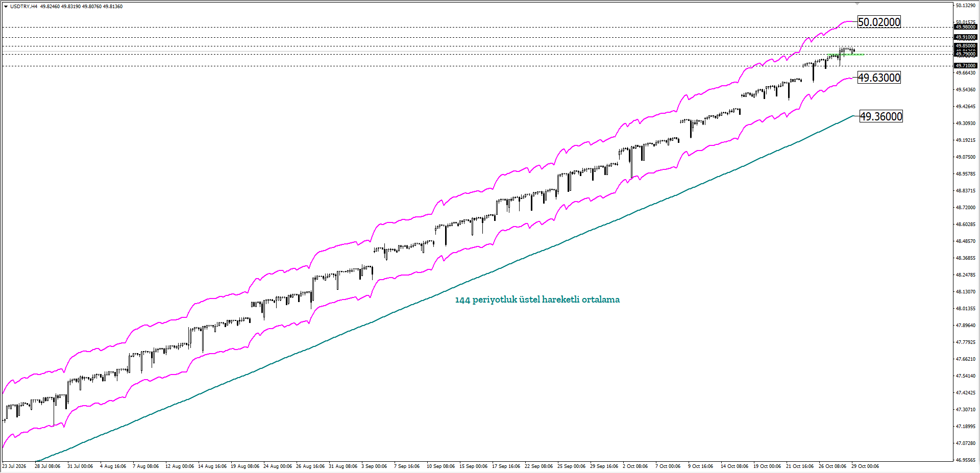Image resolution: width=980 pixels, height=473 pixels.
Task: Click the 49.98000 horizontal line price tag
Action: pyautogui.click(x=965, y=27)
